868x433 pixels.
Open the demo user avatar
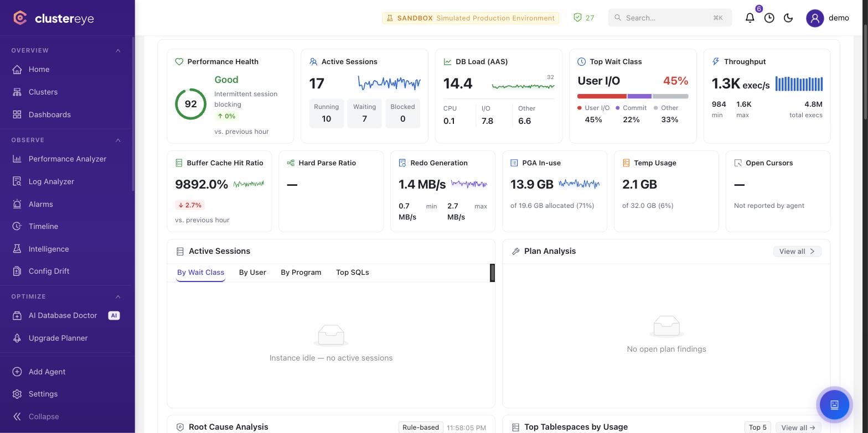[x=815, y=18]
